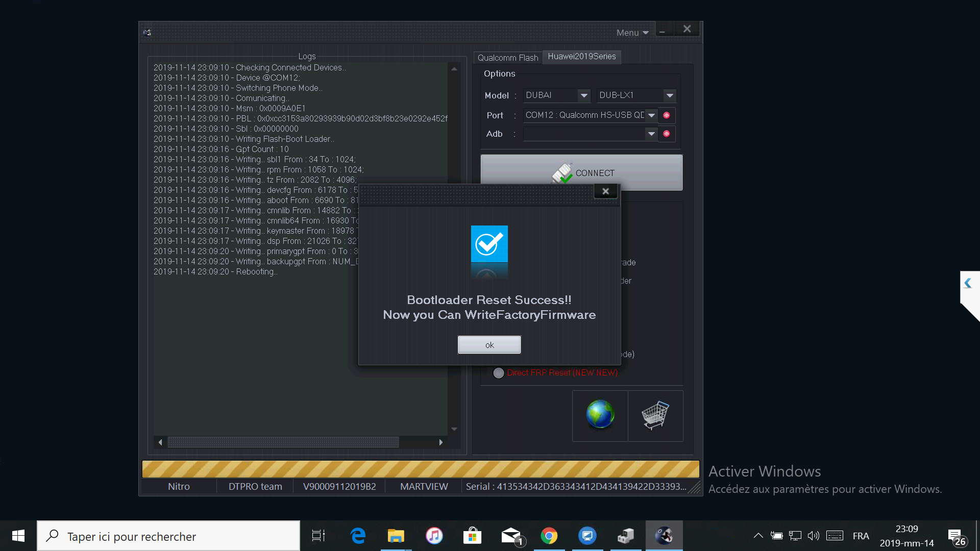The image size is (980, 551).
Task: Click the logs horizontal scrollbar thumb
Action: (x=283, y=442)
